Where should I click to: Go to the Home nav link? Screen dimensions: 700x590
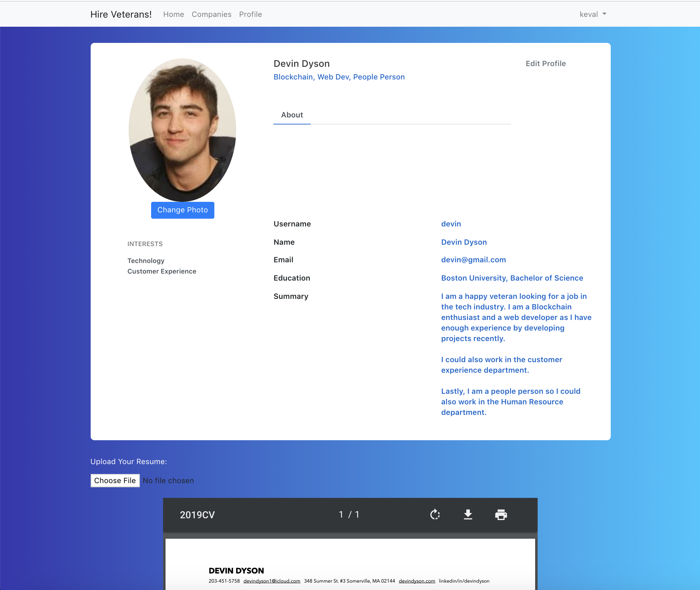click(174, 14)
